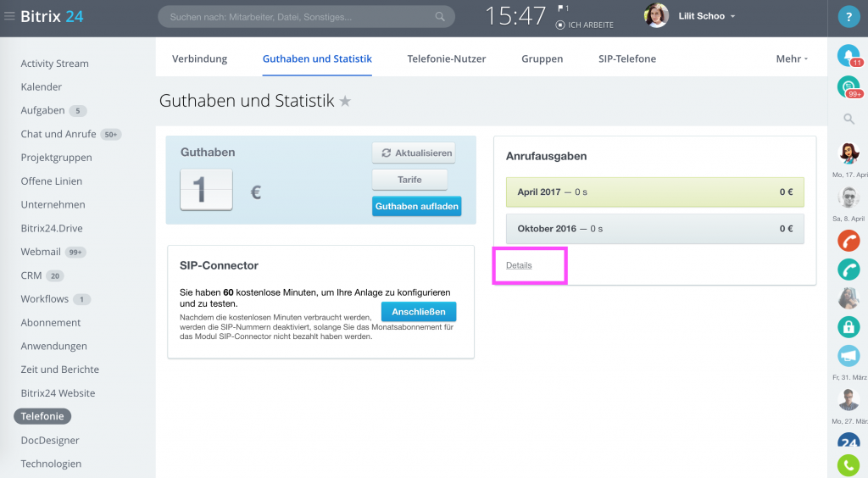Open chat with cartoon woman avatar
The height and width of the screenshot is (478, 868).
tap(849, 153)
